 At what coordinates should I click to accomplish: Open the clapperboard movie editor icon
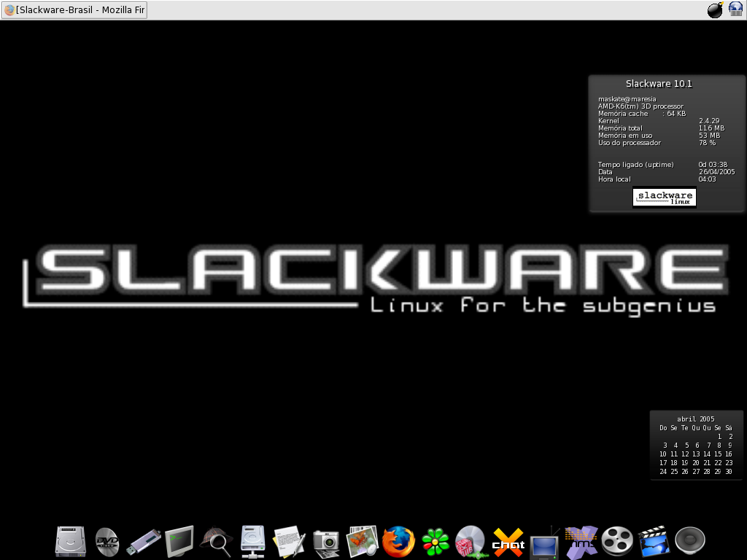pyautogui.click(x=654, y=542)
